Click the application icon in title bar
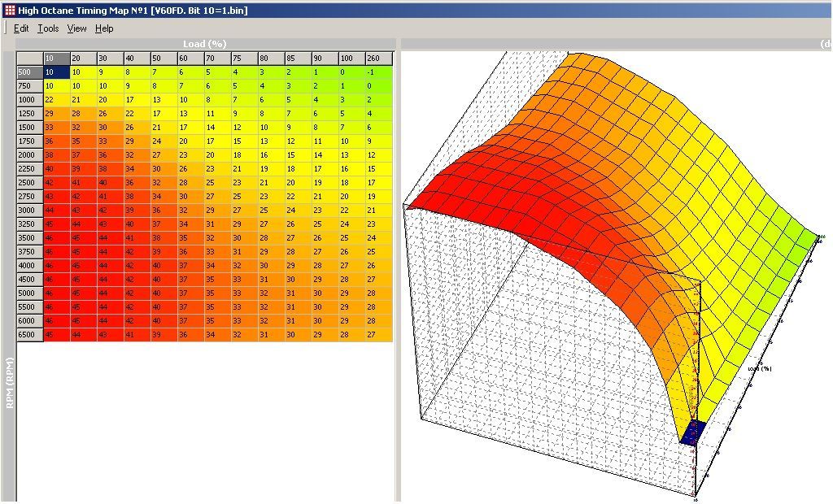This screenshot has height=504, width=833. pos(9,10)
